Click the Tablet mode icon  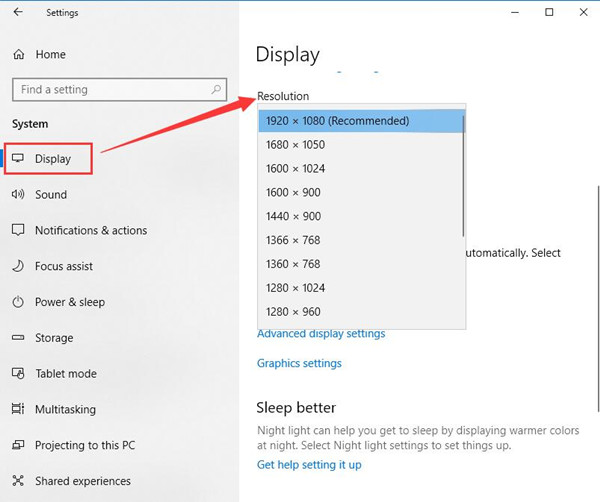click(x=18, y=374)
